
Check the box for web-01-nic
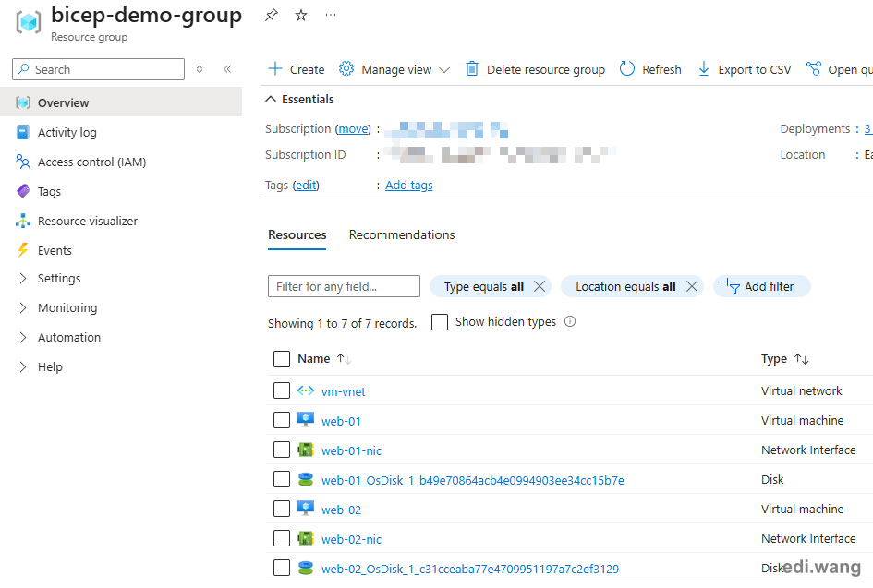282,450
